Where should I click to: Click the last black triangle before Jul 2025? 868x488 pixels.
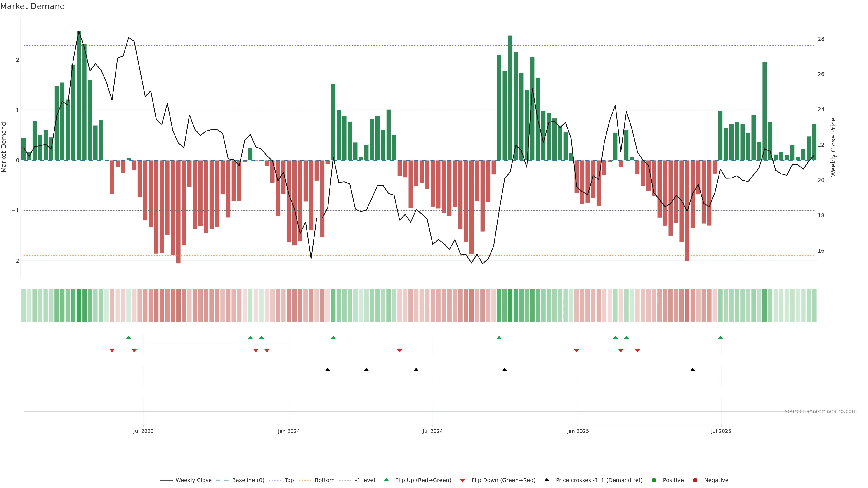(x=693, y=370)
